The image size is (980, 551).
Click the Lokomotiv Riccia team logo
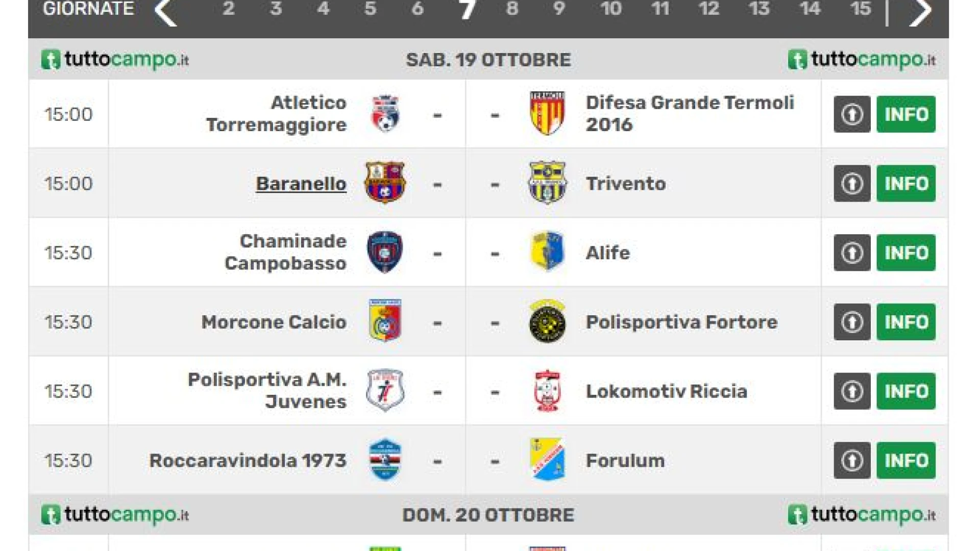coord(547,391)
